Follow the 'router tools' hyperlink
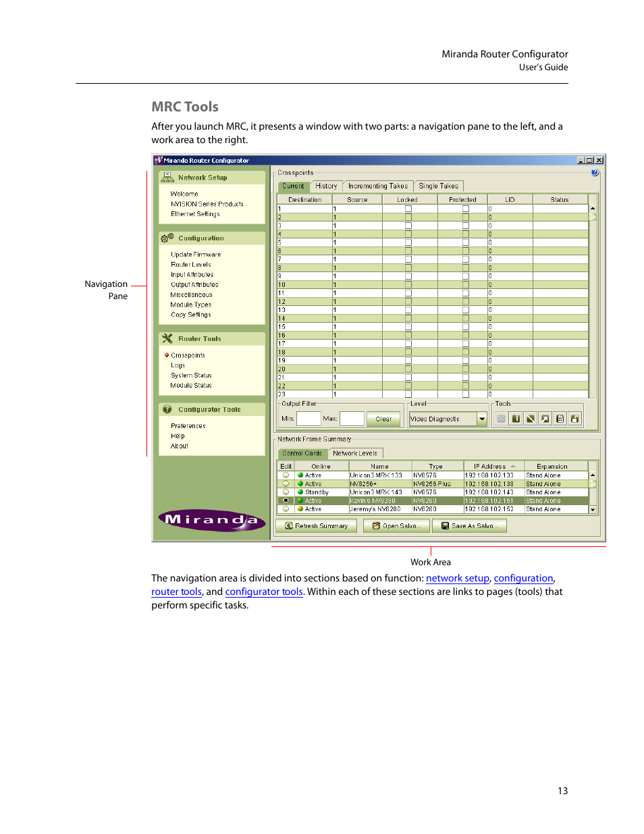 click(177, 592)
